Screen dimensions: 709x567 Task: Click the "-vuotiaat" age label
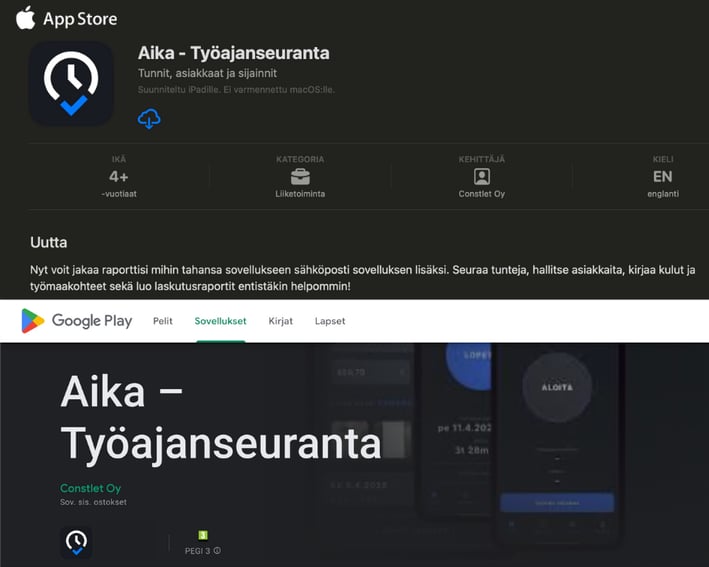click(118, 194)
